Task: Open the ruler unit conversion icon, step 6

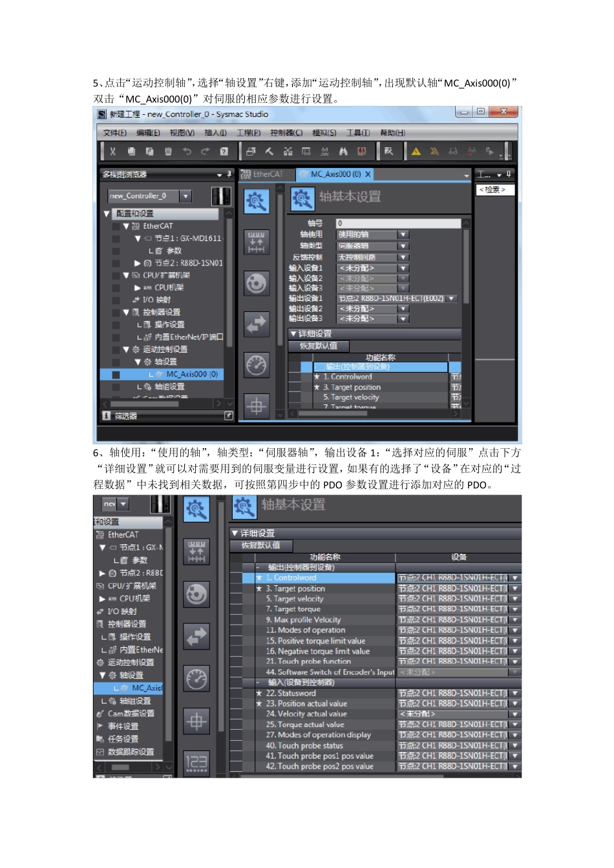Action: point(196,552)
